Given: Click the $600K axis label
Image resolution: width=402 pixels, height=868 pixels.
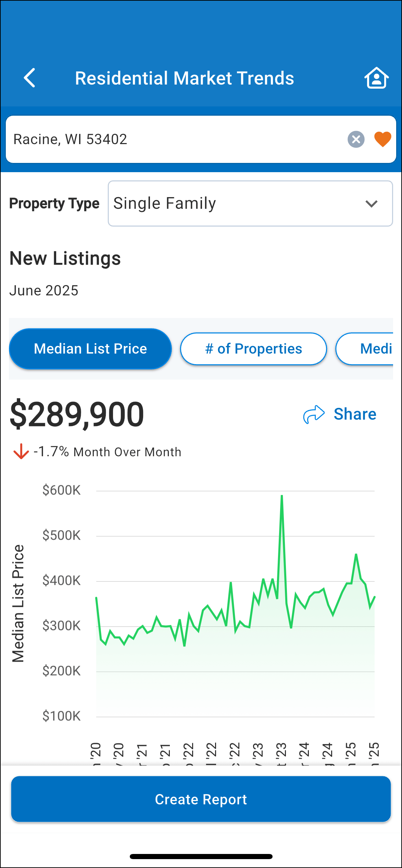Looking at the screenshot, I should pos(62,490).
